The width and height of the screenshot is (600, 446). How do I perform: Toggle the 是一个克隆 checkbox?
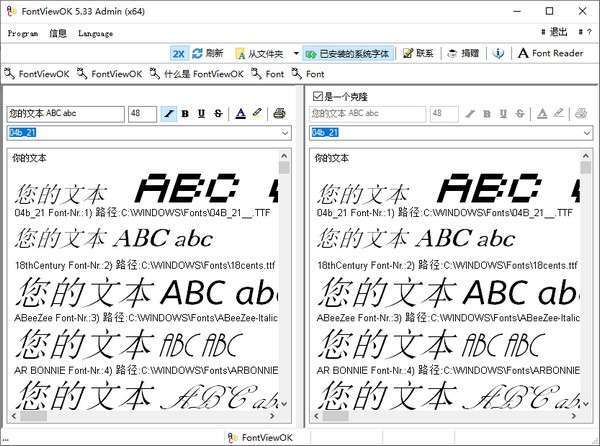pyautogui.click(x=318, y=96)
